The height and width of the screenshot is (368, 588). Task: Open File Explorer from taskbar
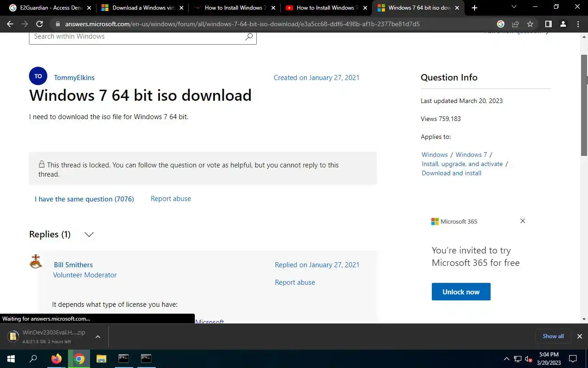click(x=101, y=359)
